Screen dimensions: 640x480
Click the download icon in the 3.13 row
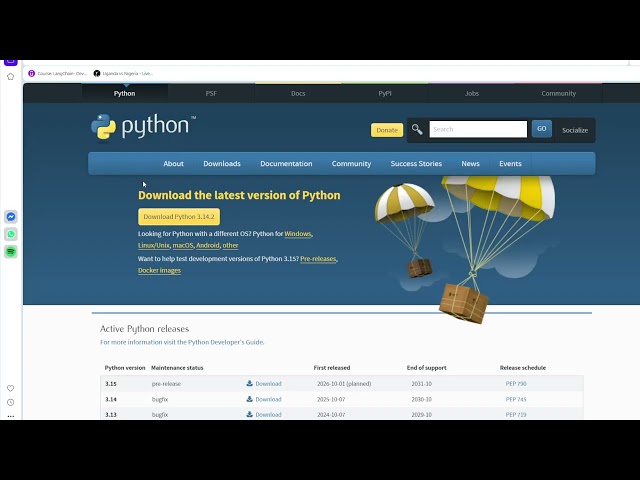(249, 414)
